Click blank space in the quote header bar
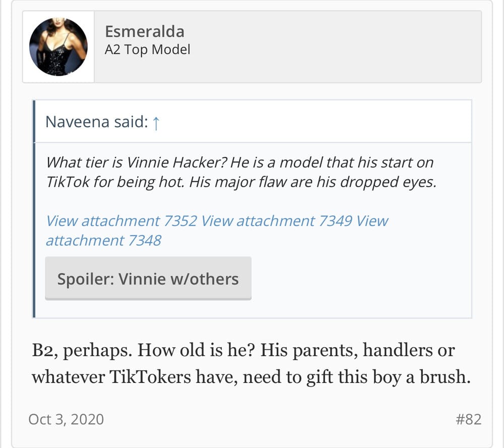504x448 pixels. 312,122
